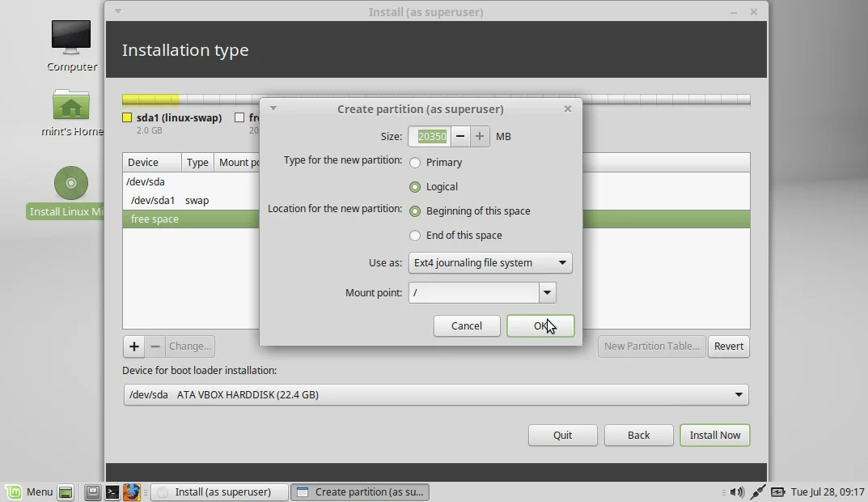This screenshot has height=502, width=868.
Task: Open the 'Use as' filesystem dropdown
Action: pos(490,262)
